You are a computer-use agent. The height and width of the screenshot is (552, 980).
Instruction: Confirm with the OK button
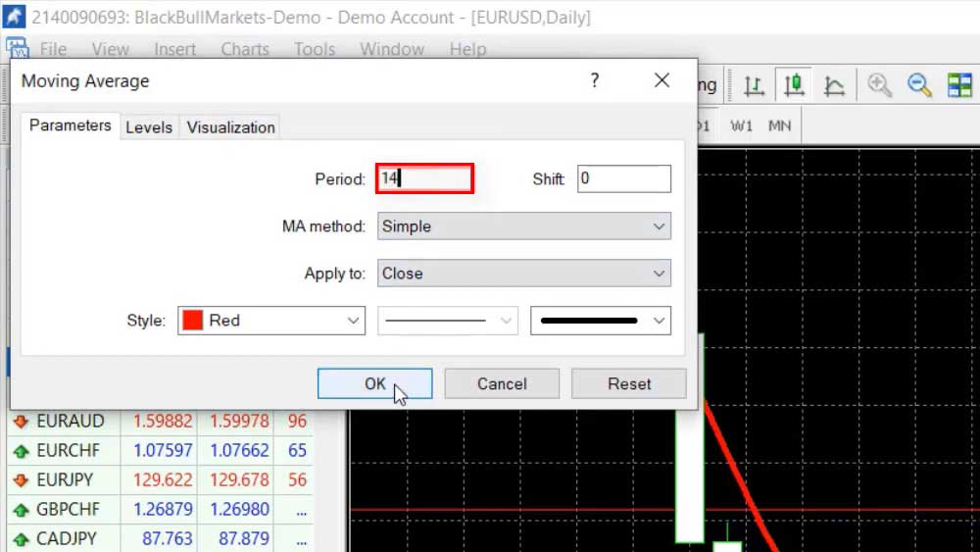(375, 383)
